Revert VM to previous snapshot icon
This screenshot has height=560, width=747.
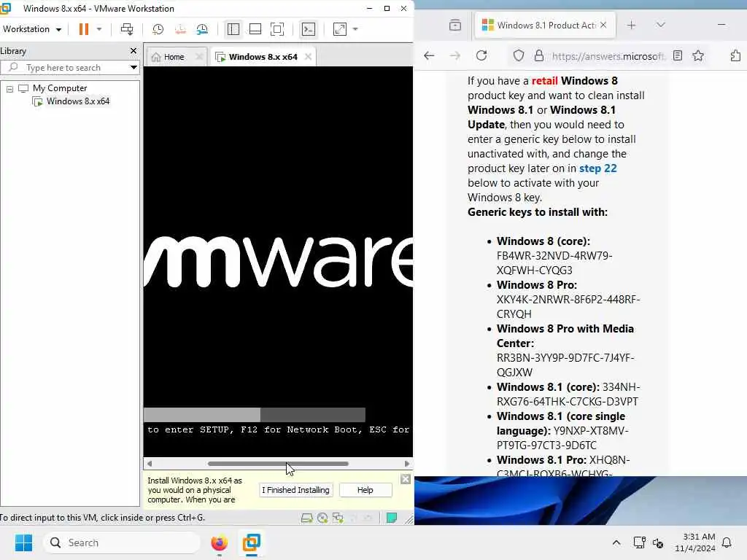(x=180, y=29)
